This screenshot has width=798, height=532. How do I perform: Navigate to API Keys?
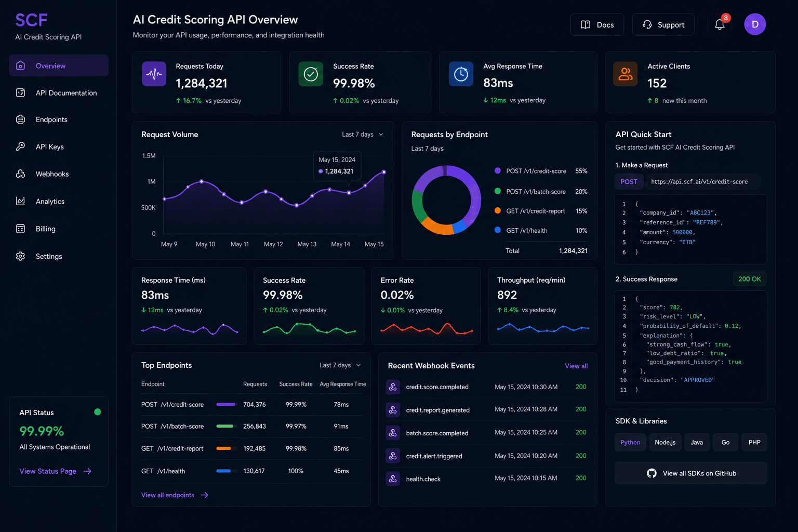(x=59, y=147)
